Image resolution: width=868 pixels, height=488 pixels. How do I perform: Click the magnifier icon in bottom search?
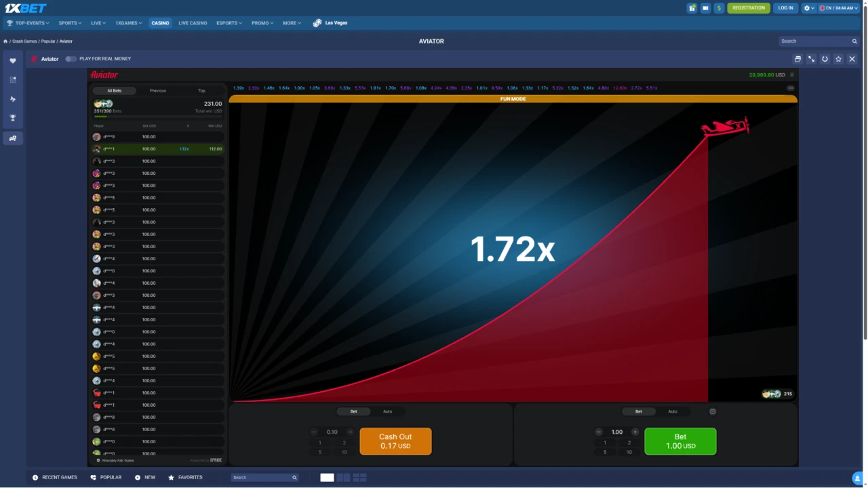294,478
